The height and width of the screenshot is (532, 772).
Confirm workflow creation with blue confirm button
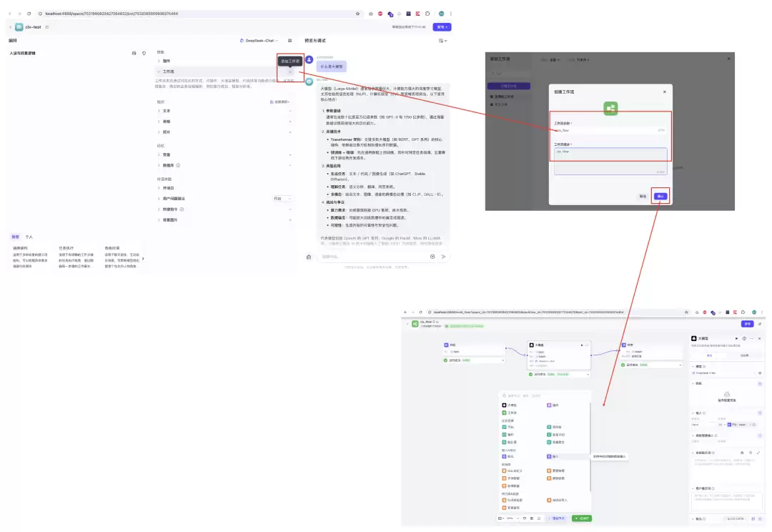pos(660,196)
